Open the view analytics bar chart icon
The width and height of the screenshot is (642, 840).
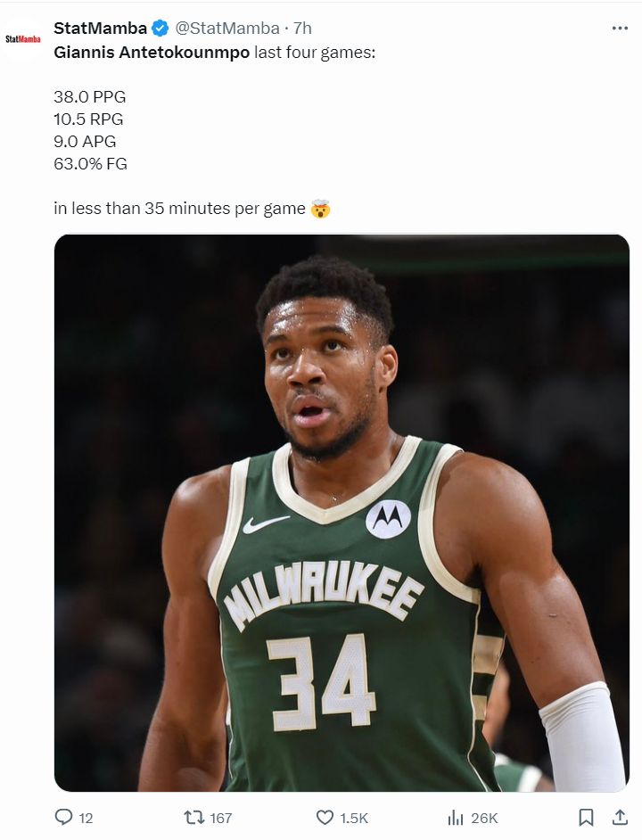[456, 817]
